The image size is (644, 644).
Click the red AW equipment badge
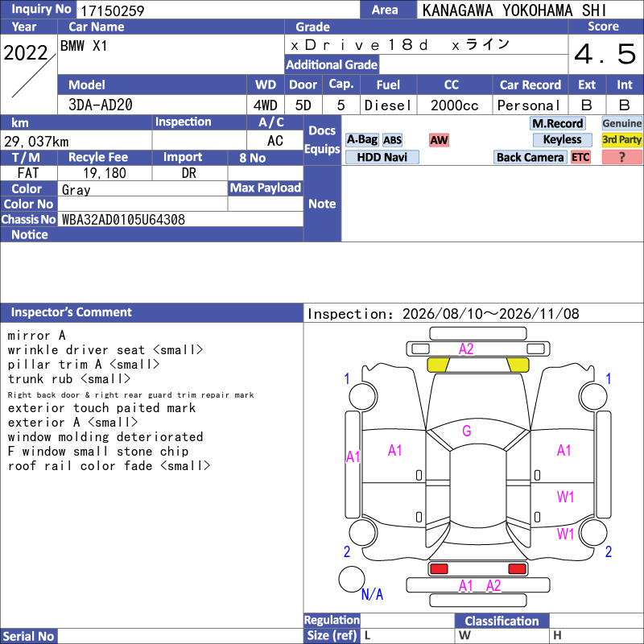tap(439, 140)
